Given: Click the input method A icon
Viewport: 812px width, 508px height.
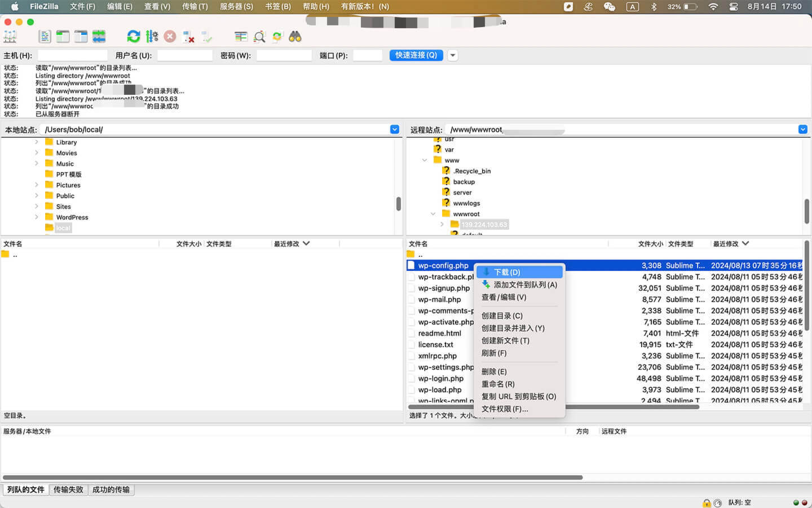Looking at the screenshot, I should pyautogui.click(x=632, y=7).
